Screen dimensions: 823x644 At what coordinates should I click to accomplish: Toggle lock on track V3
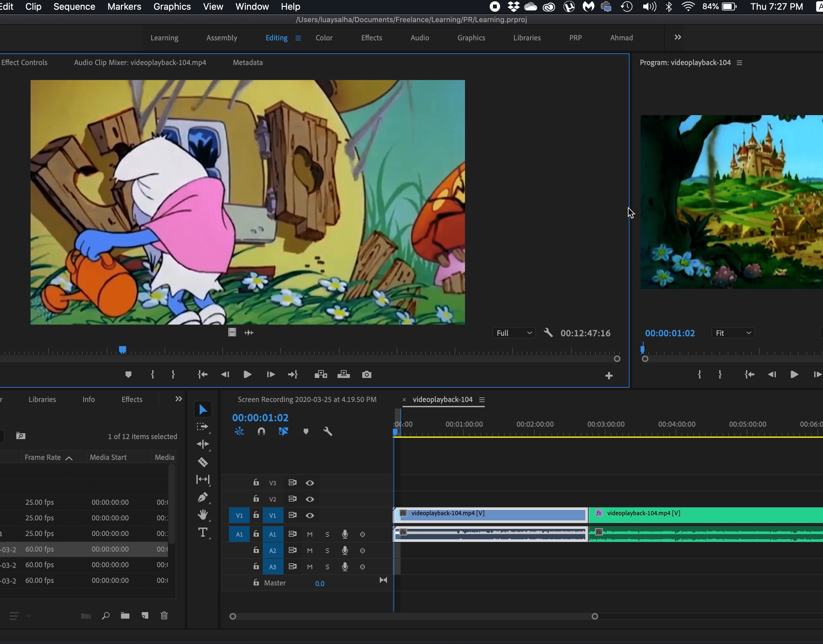coord(256,482)
